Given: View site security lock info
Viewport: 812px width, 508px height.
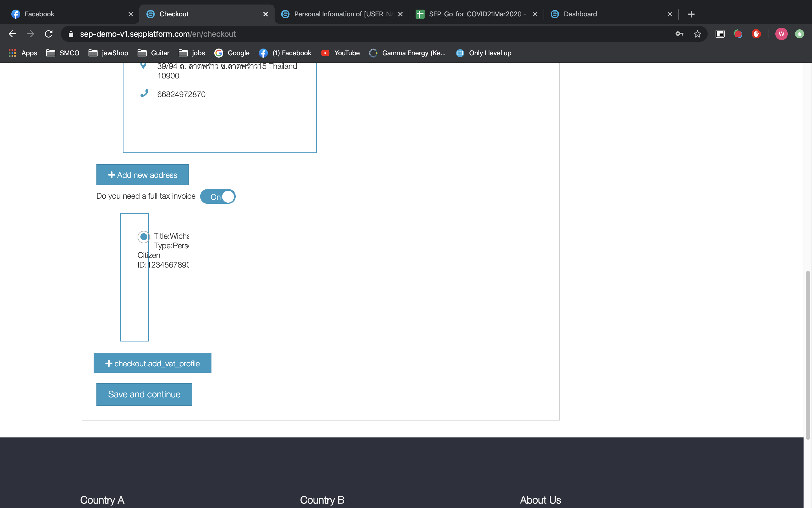Looking at the screenshot, I should pyautogui.click(x=71, y=34).
